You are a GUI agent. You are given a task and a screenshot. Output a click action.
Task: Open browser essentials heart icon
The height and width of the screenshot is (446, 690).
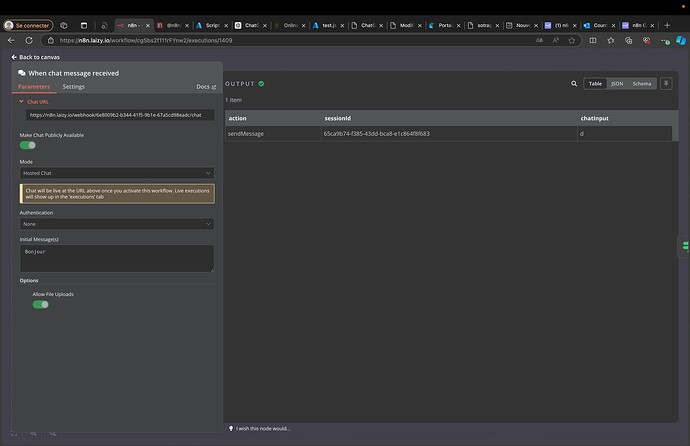[x=646, y=40]
